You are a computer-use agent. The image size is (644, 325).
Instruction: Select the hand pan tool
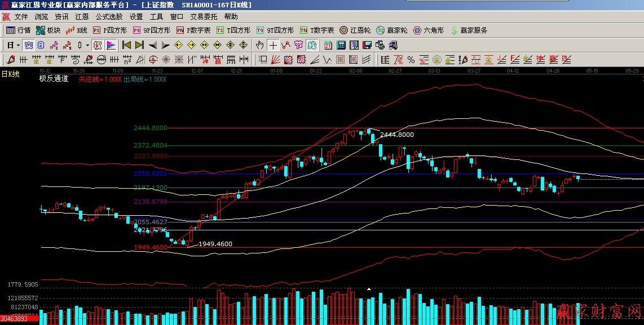coord(259,45)
